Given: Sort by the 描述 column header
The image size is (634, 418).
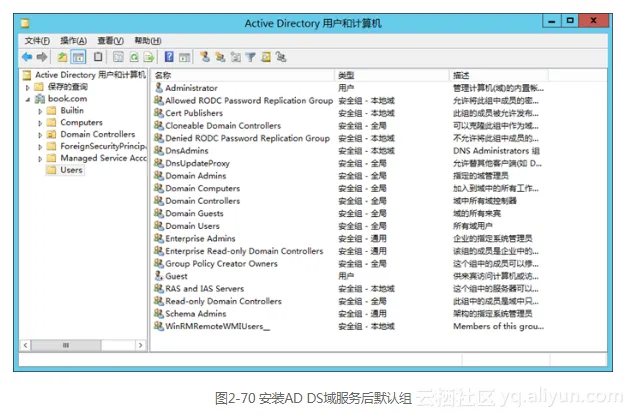Looking at the screenshot, I should 499,75.
